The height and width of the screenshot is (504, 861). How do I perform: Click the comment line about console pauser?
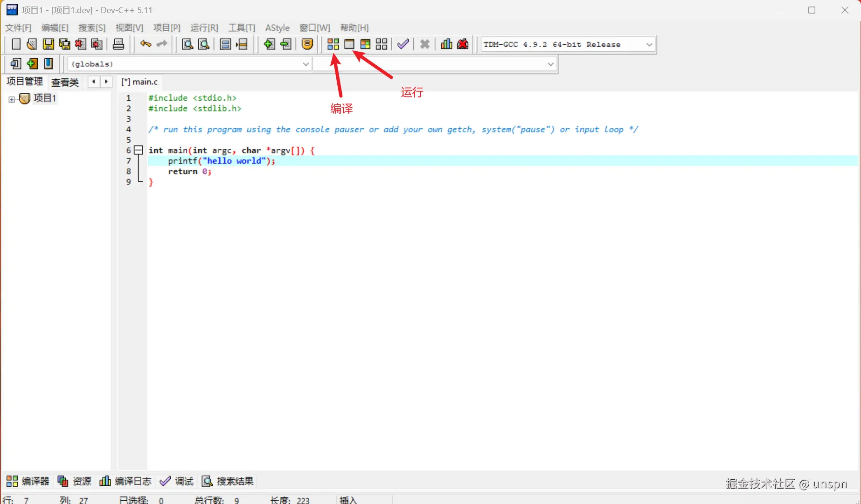click(393, 130)
